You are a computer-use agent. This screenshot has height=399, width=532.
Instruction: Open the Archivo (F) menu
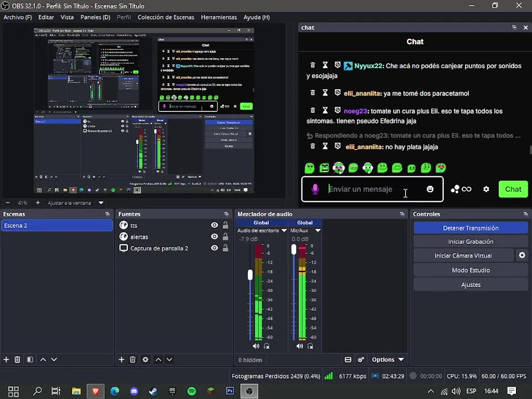click(18, 17)
